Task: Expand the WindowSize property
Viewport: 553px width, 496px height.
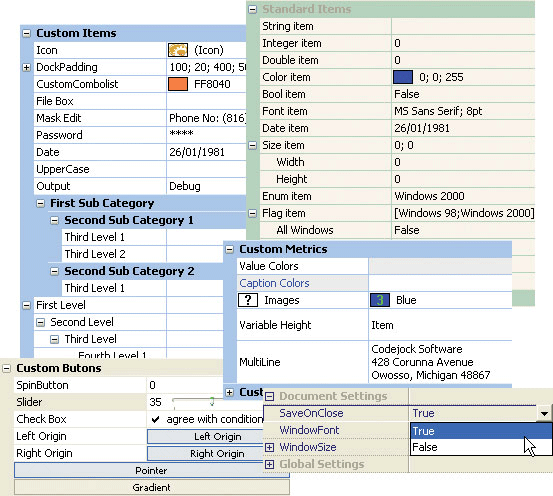Action: [x=269, y=448]
